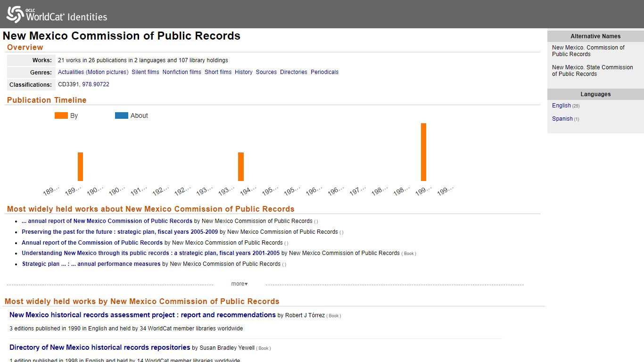Image resolution: width=644 pixels, height=362 pixels.
Task: Open classification 978.90722 link
Action: (x=96, y=84)
